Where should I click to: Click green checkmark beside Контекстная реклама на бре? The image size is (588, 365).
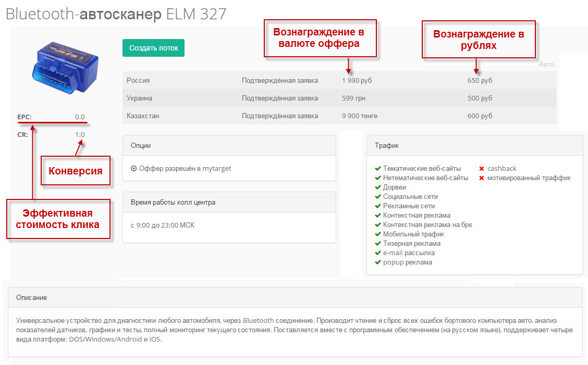[378, 225]
